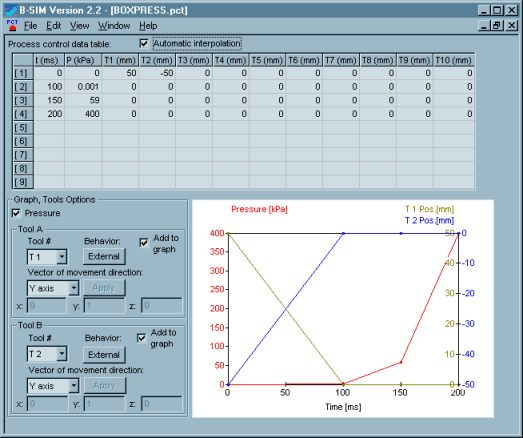The width and height of the screenshot is (523, 438).
Task: Minimize the inner BOXPRESS document window
Action: [x=484, y=25]
